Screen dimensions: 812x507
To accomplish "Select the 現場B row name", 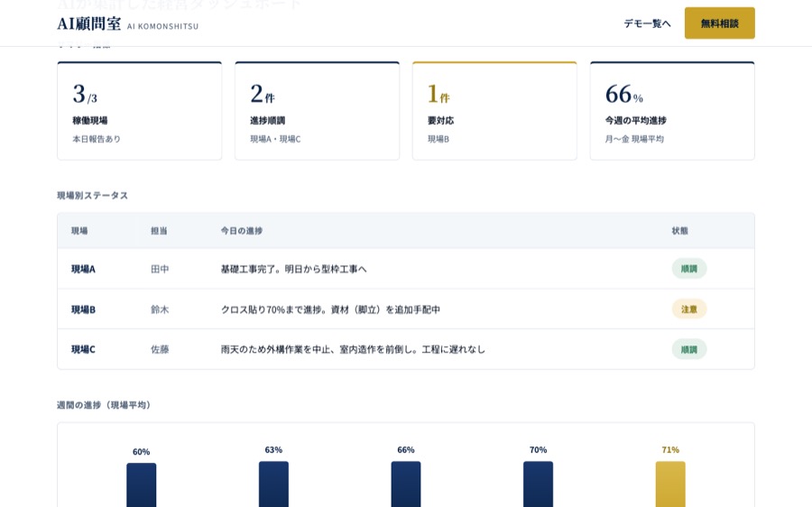I will tap(83, 309).
